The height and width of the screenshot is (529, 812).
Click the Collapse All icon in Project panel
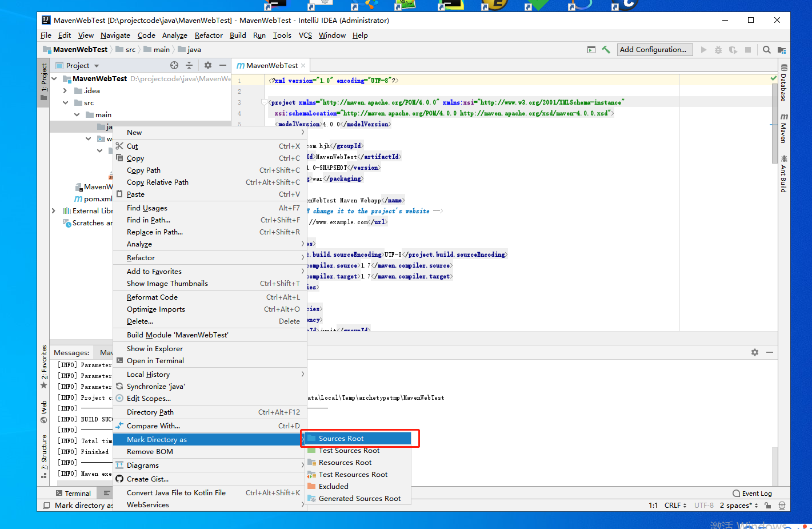click(189, 65)
